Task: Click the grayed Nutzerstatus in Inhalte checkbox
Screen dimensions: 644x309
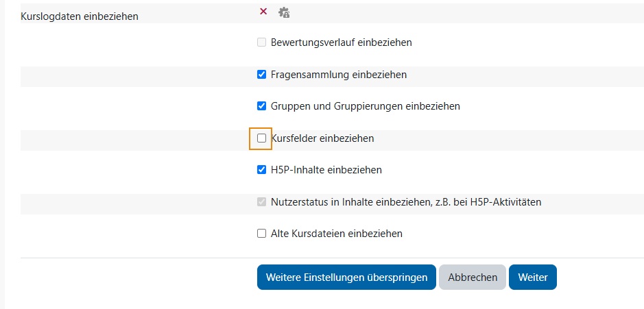Action: click(261, 202)
